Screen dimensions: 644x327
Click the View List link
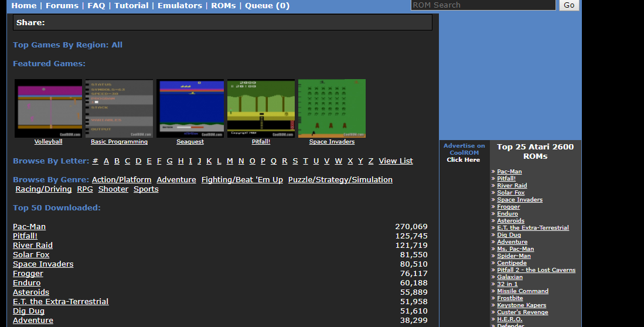396,161
